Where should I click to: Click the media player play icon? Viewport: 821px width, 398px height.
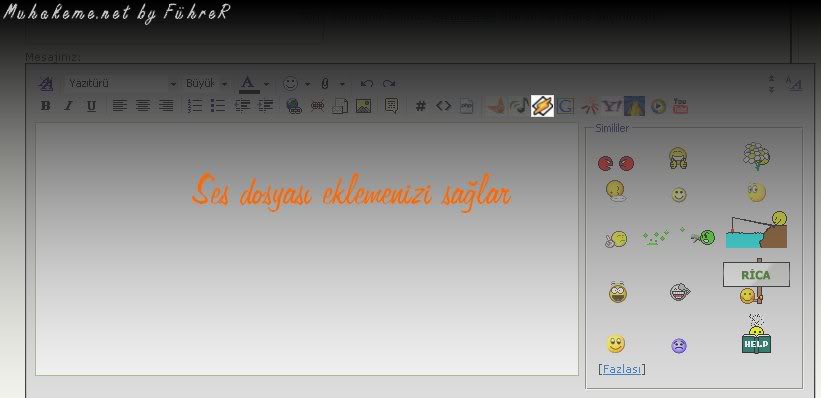(658, 106)
